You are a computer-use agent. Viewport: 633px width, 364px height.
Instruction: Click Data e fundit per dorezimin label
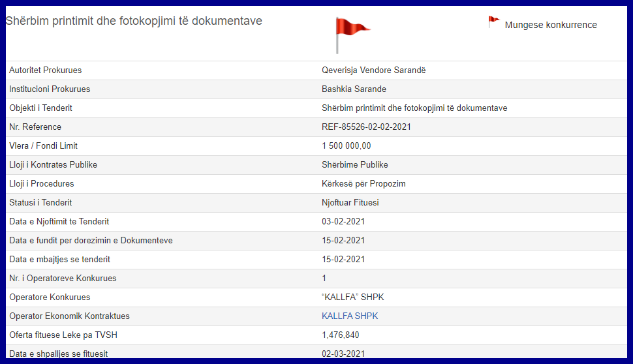91,241
